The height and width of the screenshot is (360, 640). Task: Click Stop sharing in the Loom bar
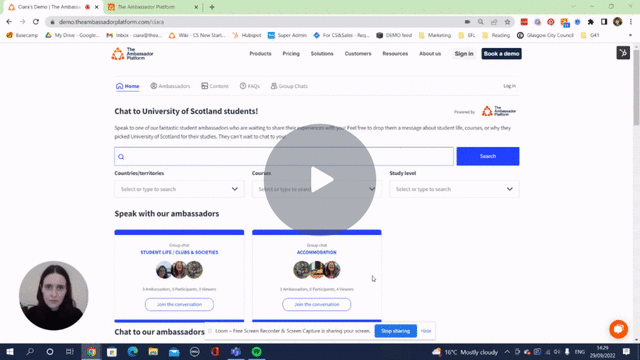(396, 331)
